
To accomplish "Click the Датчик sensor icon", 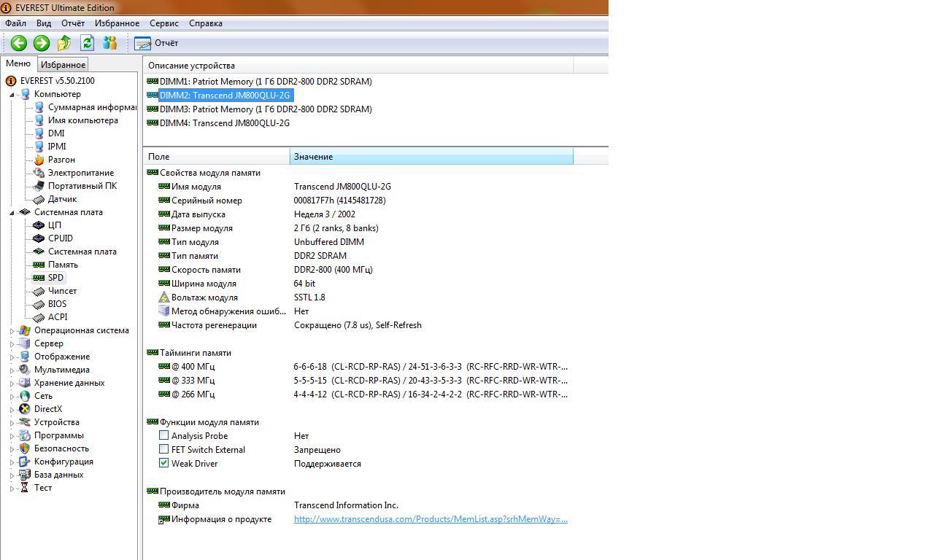I will [x=39, y=199].
